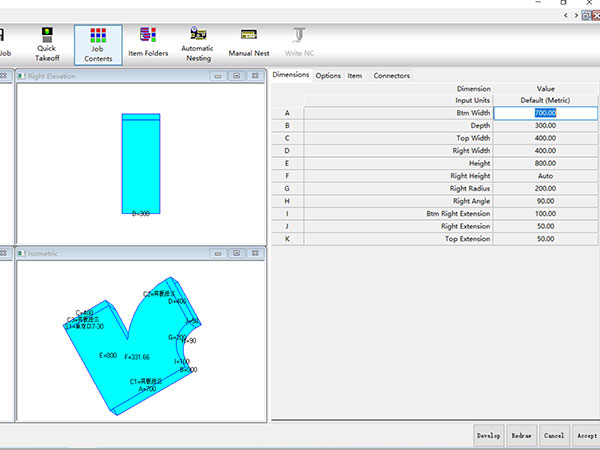Open Quick Takeoff from the toolbar
This screenshot has height=450, width=600.
tap(47, 44)
